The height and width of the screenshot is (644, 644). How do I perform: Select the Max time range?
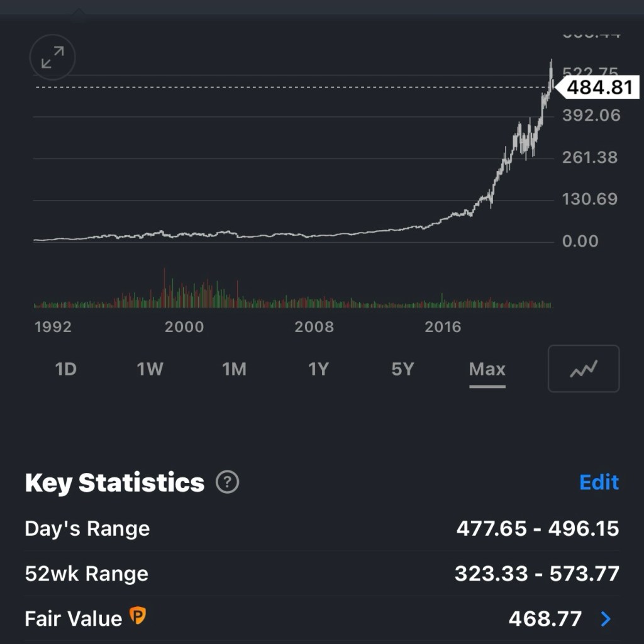487,369
